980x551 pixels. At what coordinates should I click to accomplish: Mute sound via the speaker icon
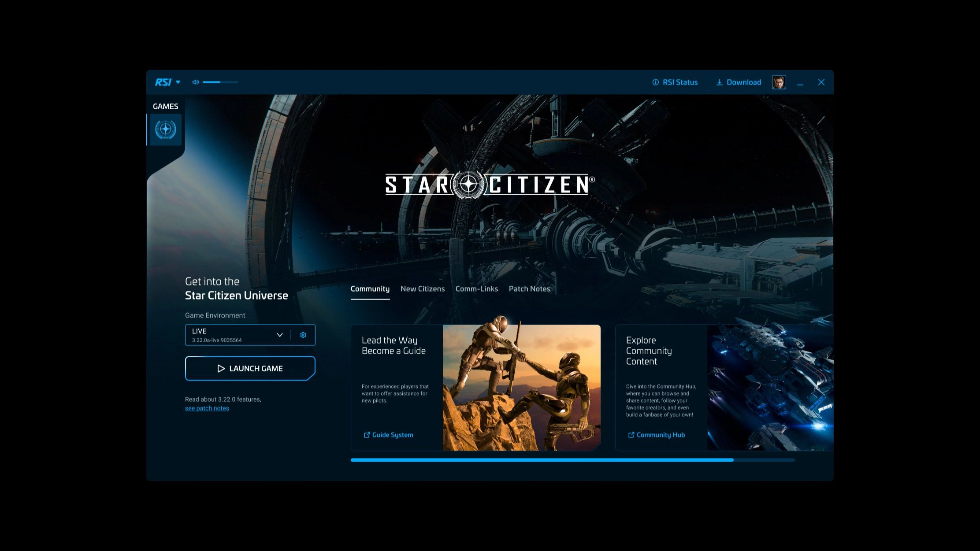tap(195, 82)
